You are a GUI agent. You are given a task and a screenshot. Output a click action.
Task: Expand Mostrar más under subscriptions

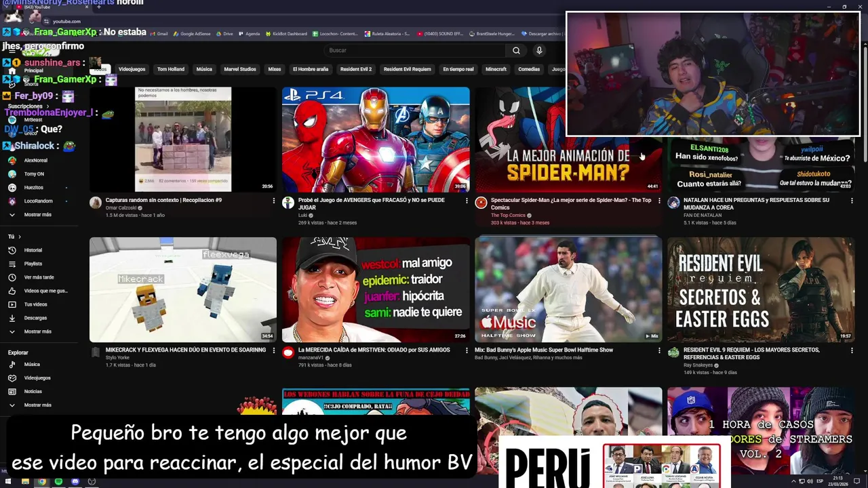click(x=37, y=215)
